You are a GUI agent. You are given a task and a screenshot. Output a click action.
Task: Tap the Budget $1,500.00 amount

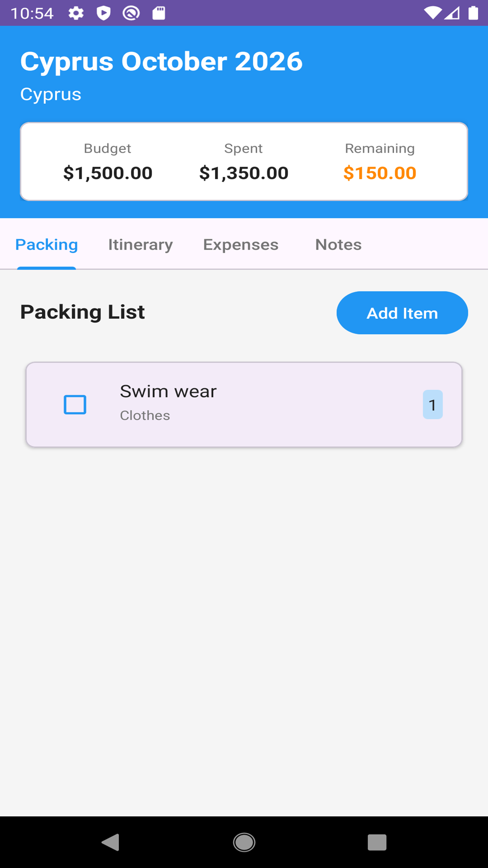108,173
